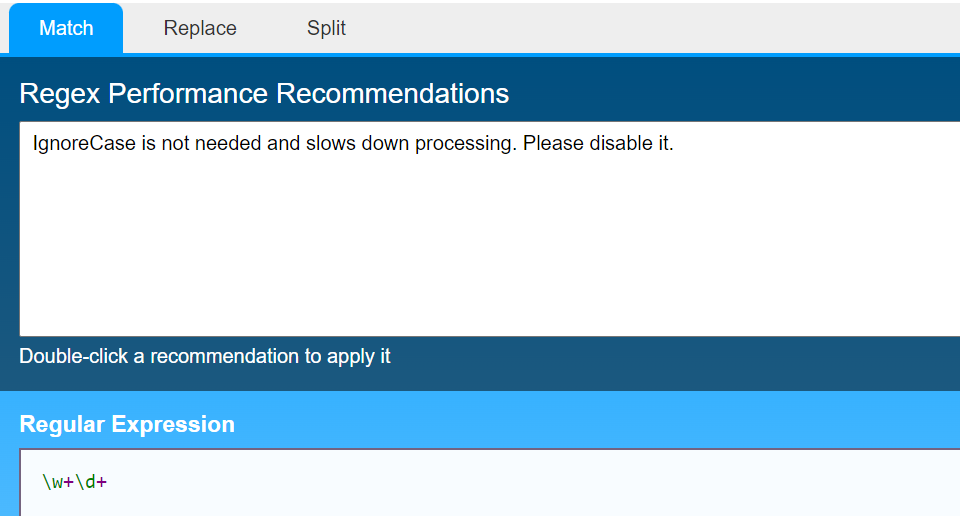960x516 pixels.
Task: Click the "Please disable it." sentence
Action: [598, 144]
